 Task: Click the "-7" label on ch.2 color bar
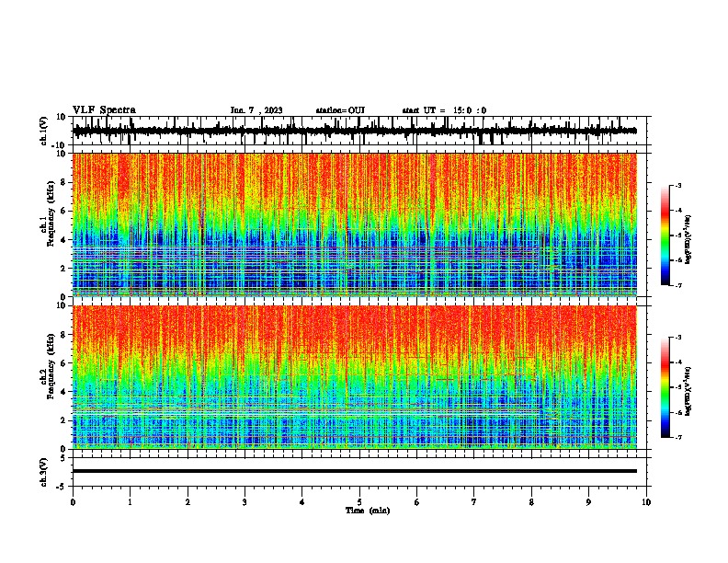678,437
